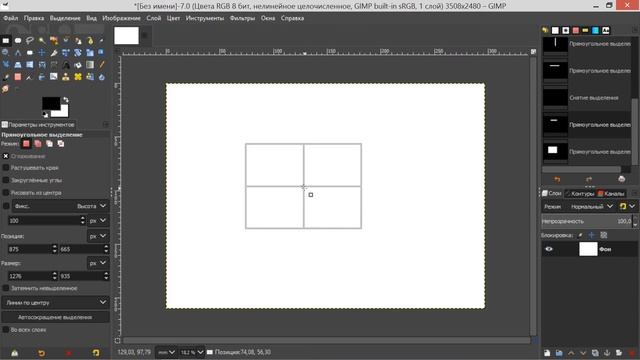Screen dimensions: 640x360
Task: Select the Ellipse Select tool
Action: tap(18, 40)
